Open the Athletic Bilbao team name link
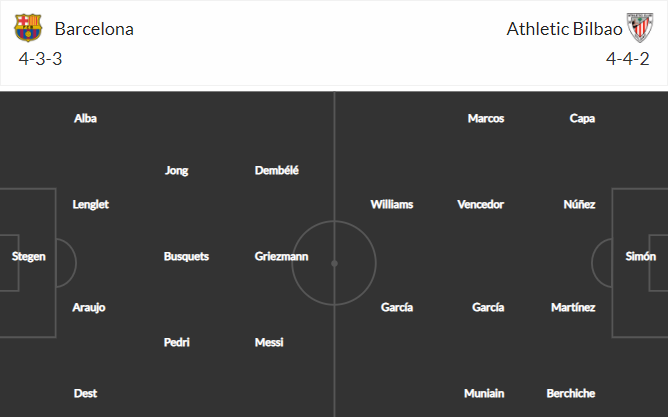 point(564,29)
